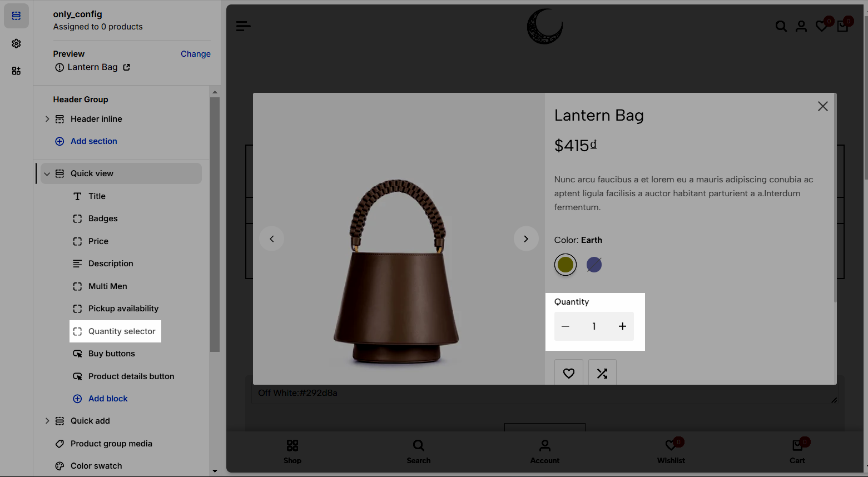Click the quantity value field
The height and width of the screenshot is (477, 868).
coord(594,326)
